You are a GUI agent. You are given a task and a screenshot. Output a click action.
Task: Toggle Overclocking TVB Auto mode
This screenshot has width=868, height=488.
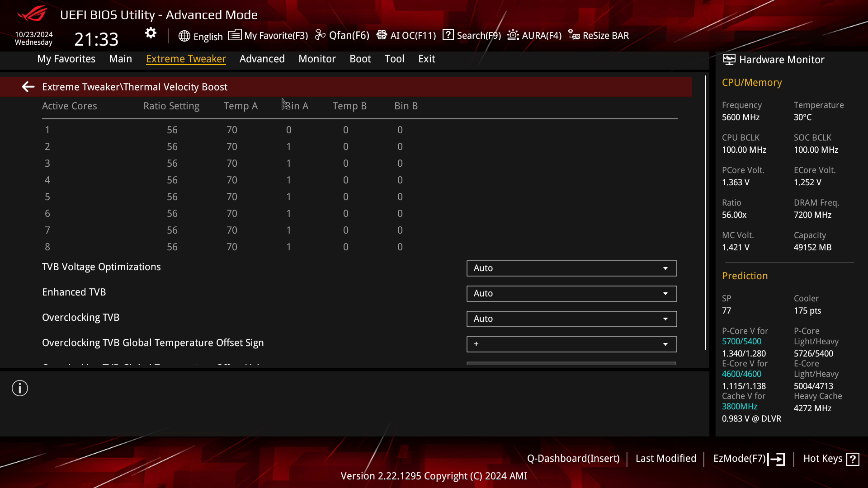tap(571, 318)
